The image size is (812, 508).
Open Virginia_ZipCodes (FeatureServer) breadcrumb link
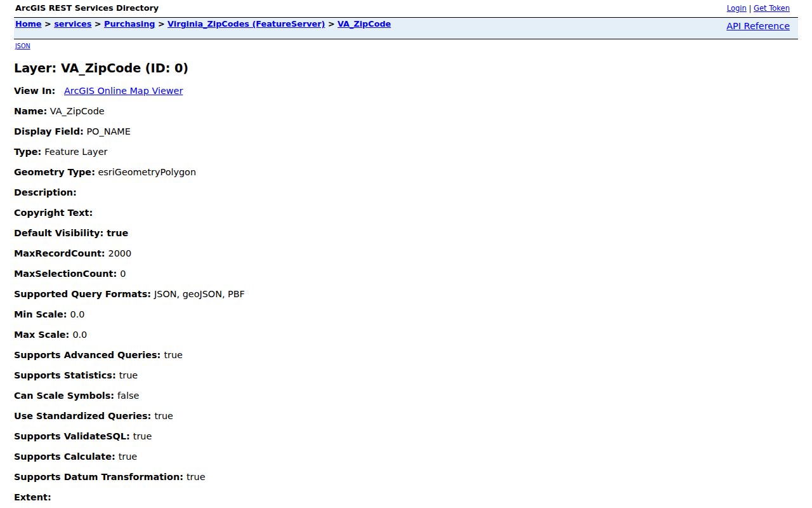click(x=246, y=24)
